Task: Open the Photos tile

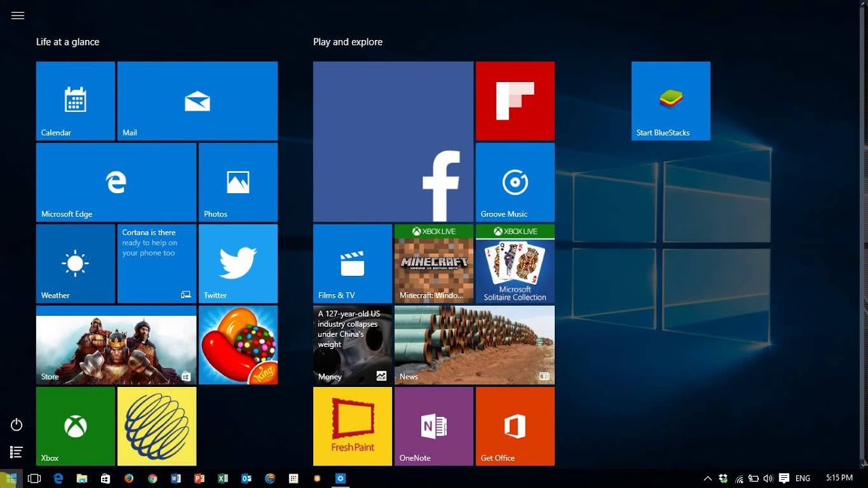Action: (238, 182)
